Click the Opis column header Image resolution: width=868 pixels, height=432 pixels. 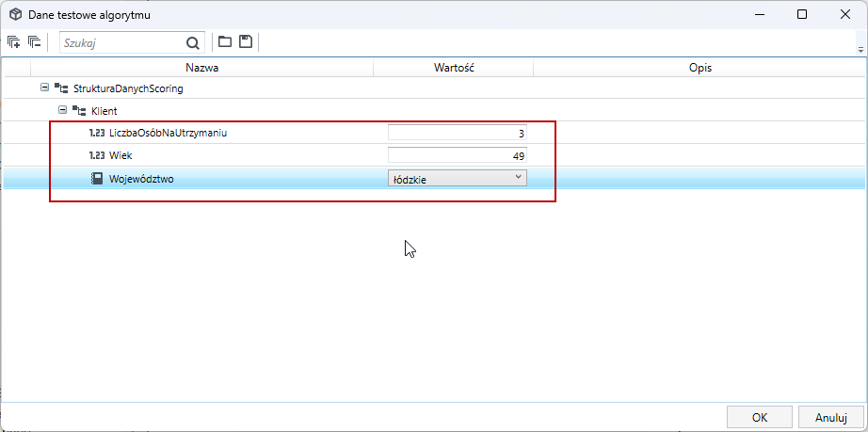coord(700,68)
